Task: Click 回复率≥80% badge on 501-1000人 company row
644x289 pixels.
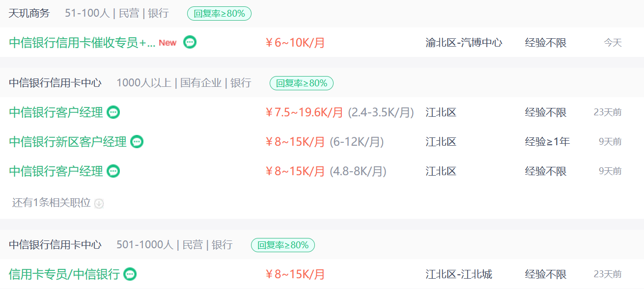Action: [283, 245]
